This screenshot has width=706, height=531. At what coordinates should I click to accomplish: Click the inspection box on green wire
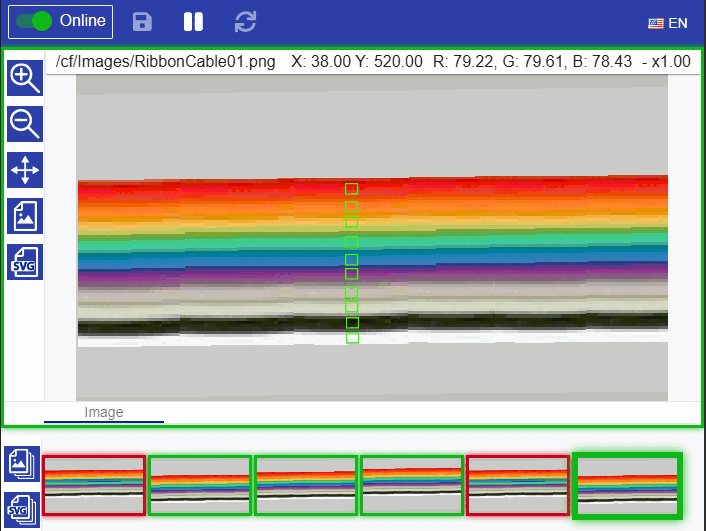[352, 242]
